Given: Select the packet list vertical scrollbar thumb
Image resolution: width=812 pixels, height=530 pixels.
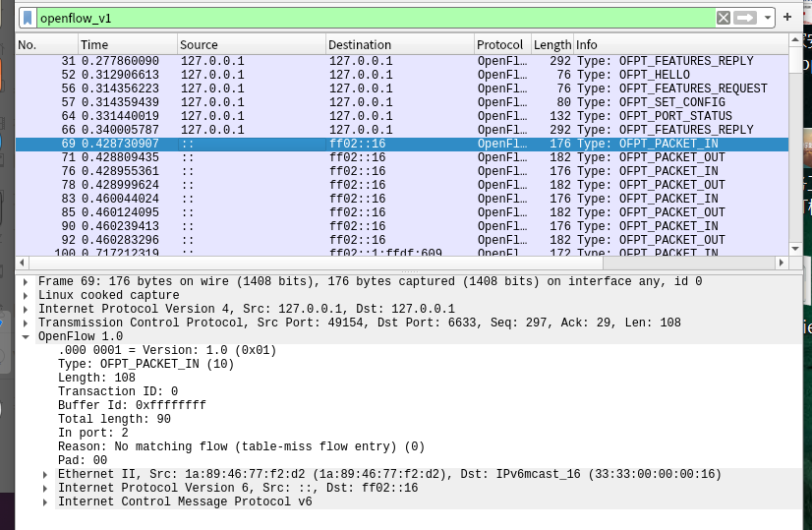Looking at the screenshot, I should tap(795, 60).
